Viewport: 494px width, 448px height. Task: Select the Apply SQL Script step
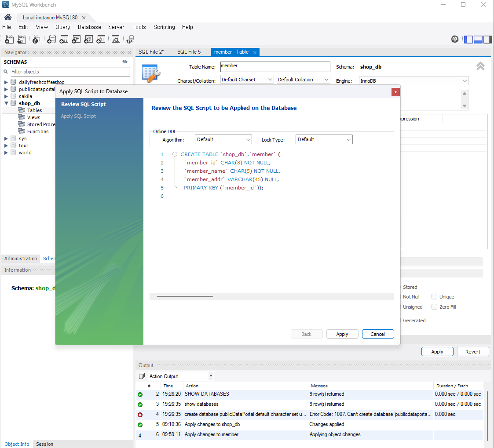(x=78, y=116)
